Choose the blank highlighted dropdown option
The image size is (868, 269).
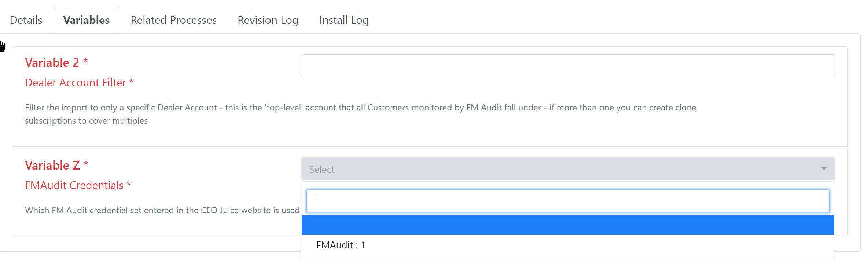coord(568,225)
